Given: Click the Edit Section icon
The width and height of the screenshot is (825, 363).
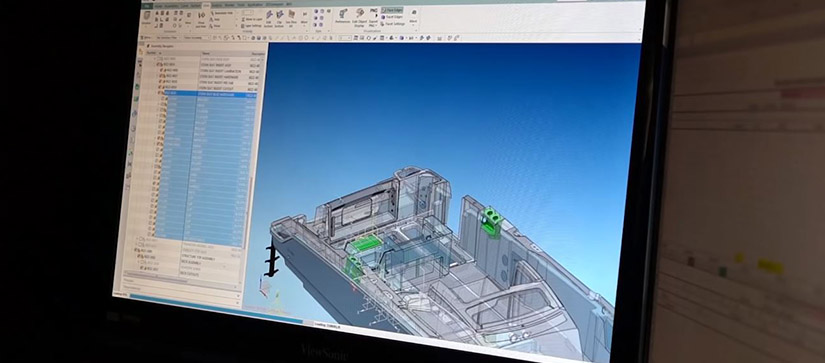Looking at the screenshot, I should (269, 18).
